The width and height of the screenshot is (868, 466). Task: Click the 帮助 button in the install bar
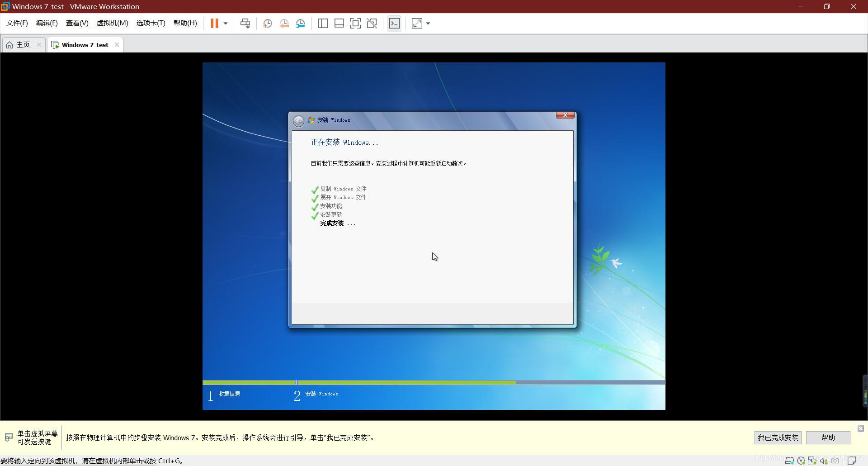pyautogui.click(x=828, y=437)
